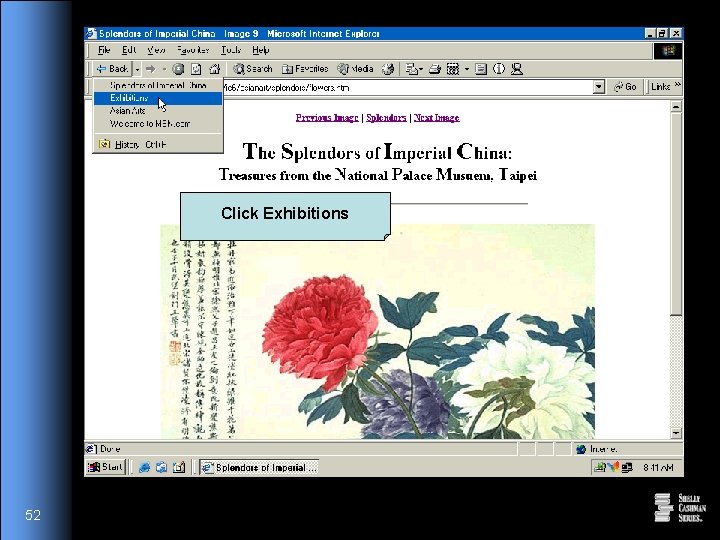Open the Favorites menu
The width and height of the screenshot is (720, 540).
pos(193,50)
